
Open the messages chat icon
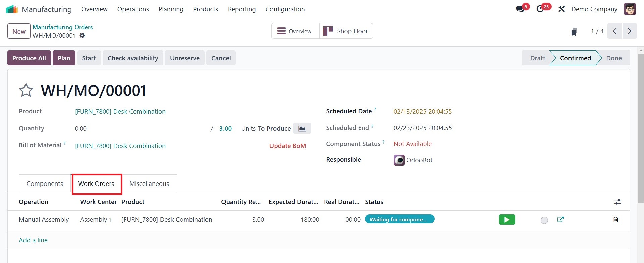520,9
